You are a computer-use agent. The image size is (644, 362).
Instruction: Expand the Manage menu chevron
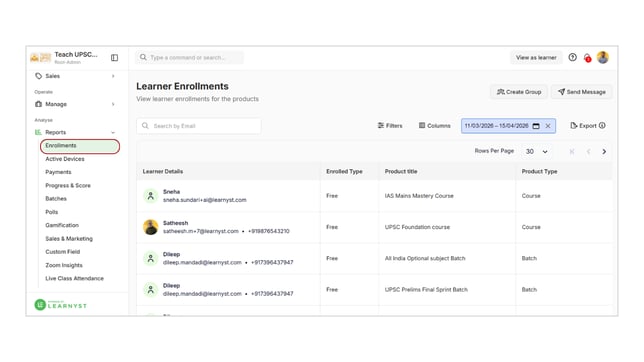[x=113, y=104]
